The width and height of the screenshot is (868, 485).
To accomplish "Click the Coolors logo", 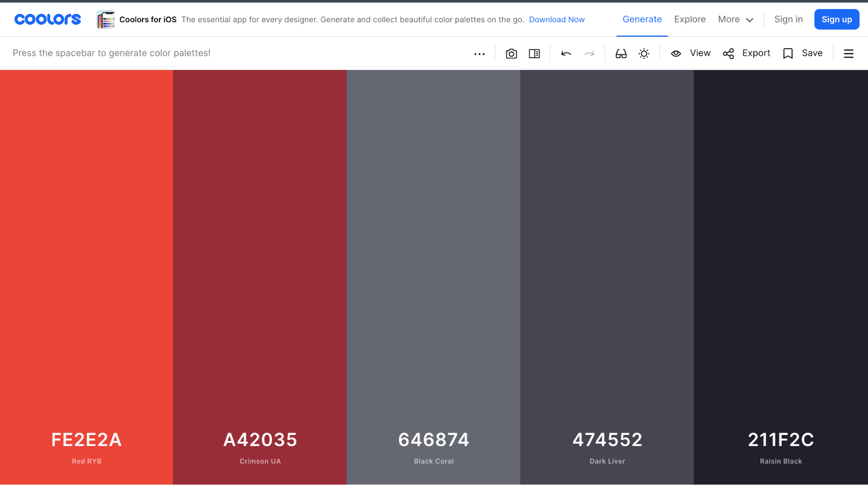I will (48, 19).
